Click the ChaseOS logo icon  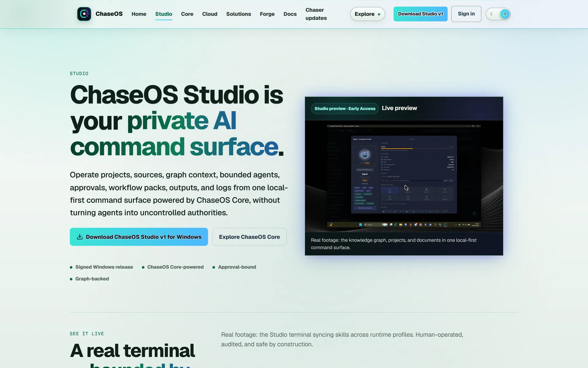84,14
